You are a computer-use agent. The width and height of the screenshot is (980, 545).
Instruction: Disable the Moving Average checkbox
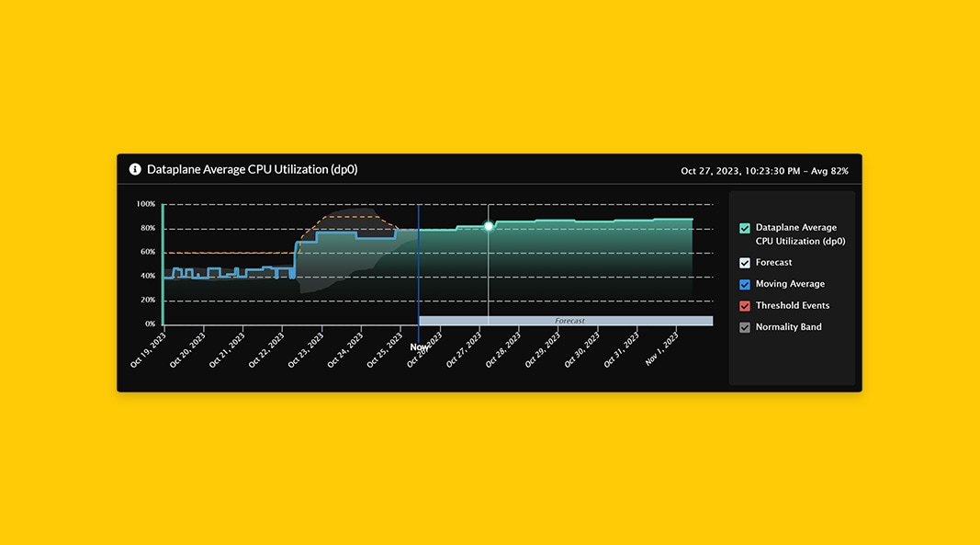point(745,284)
